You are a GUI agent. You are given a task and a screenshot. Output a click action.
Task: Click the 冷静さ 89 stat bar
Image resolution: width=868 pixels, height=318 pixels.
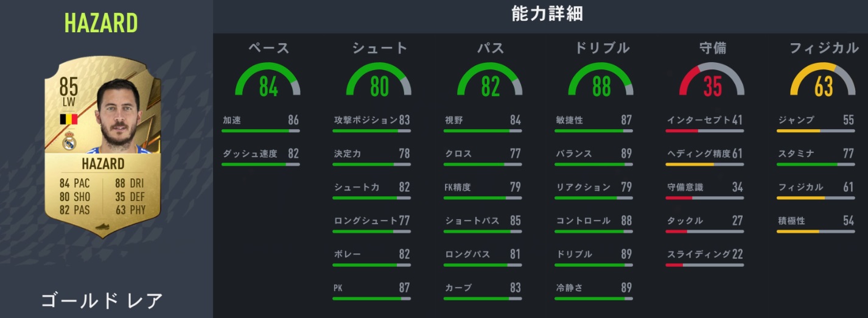(593, 299)
